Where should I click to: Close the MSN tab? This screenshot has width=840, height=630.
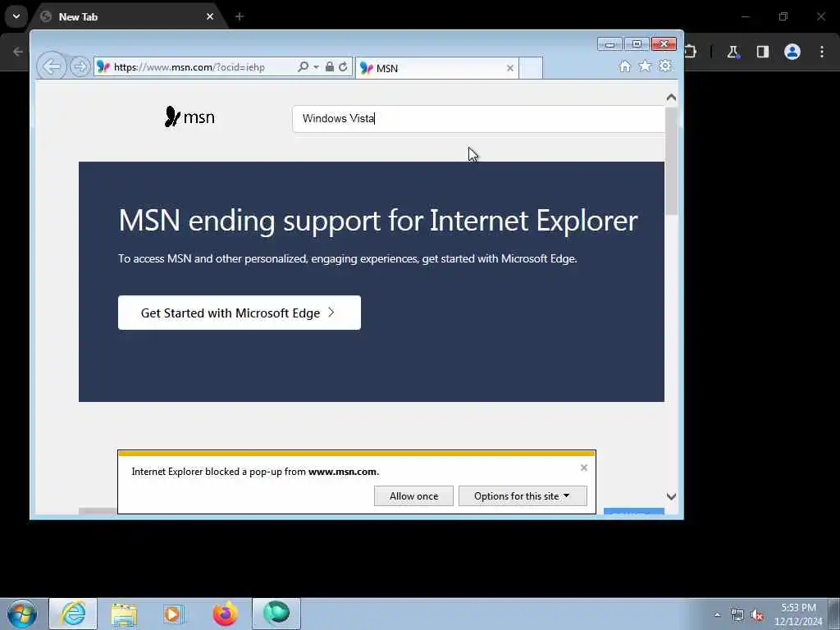point(510,68)
